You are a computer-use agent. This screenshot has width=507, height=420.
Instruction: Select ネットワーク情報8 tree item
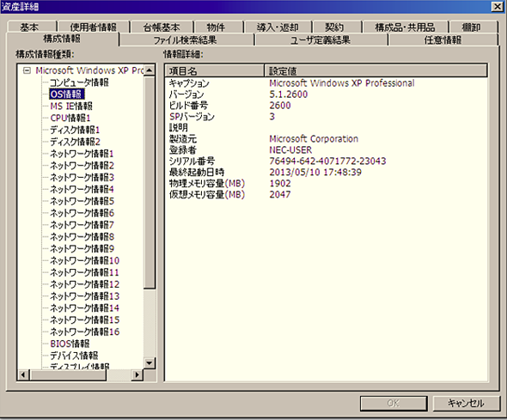82,237
